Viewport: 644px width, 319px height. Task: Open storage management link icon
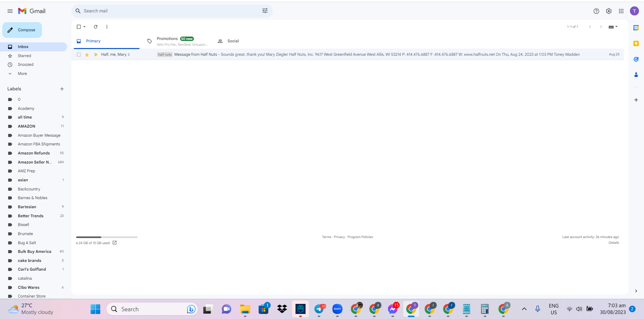[x=114, y=243]
